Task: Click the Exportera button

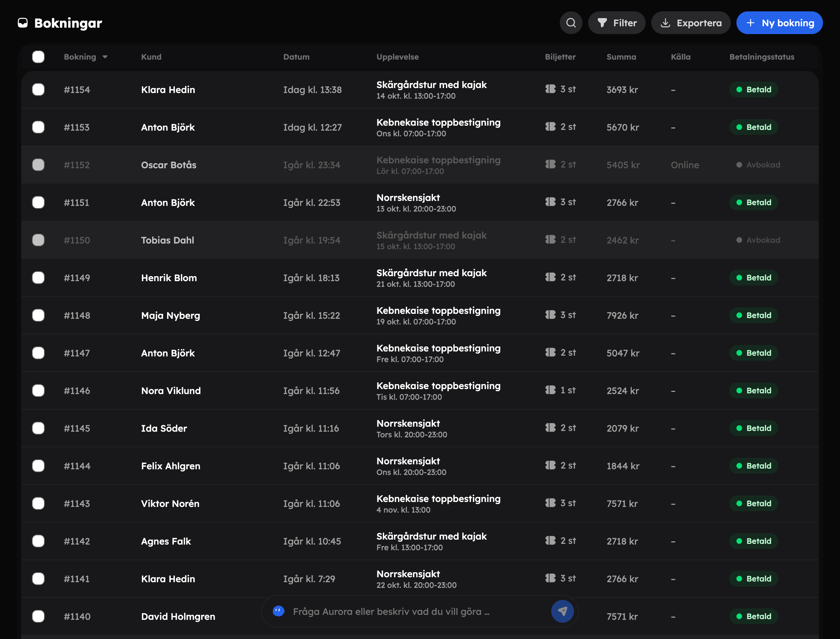Action: 691,23
